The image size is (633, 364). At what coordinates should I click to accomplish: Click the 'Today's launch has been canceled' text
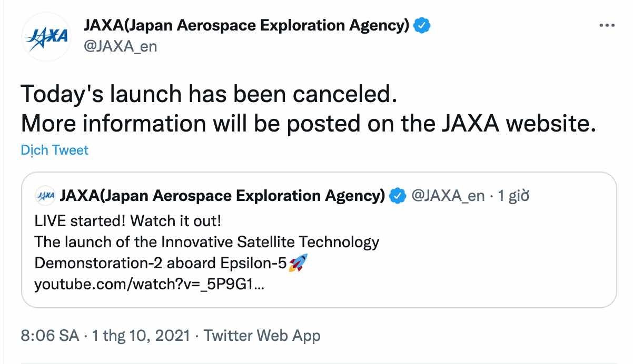click(x=207, y=95)
